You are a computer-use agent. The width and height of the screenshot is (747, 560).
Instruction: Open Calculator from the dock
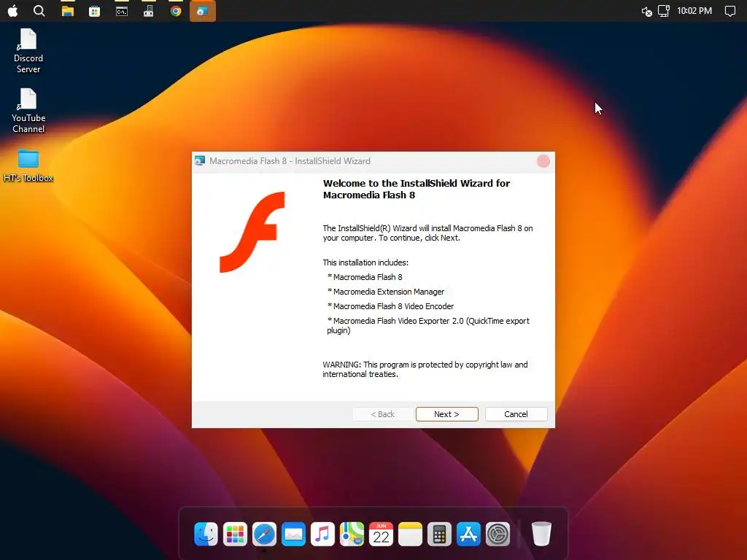[x=439, y=534]
